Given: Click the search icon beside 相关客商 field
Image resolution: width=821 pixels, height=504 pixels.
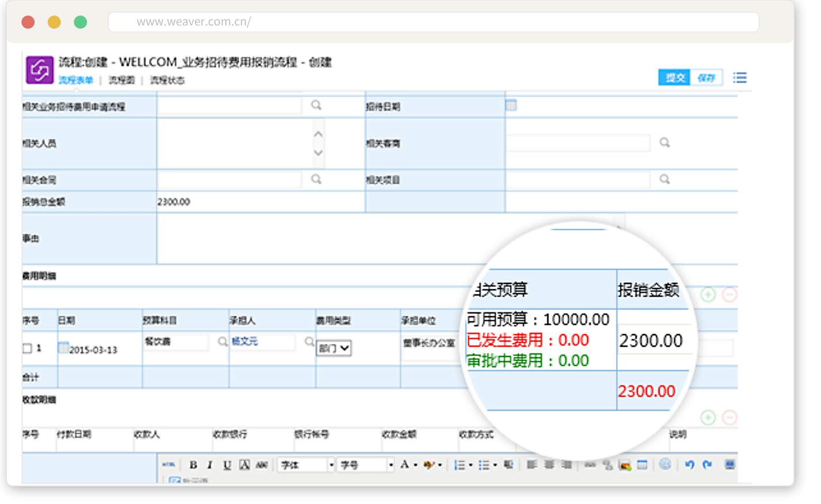Looking at the screenshot, I should point(664,142).
